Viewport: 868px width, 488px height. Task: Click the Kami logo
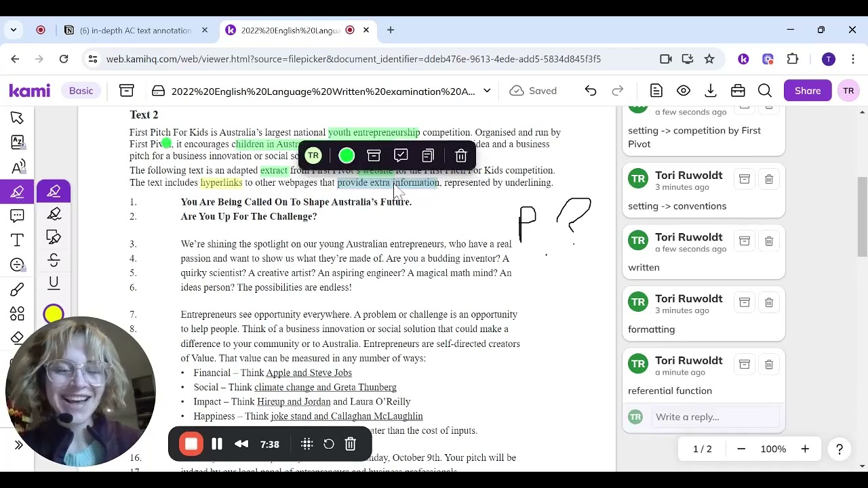(30, 91)
